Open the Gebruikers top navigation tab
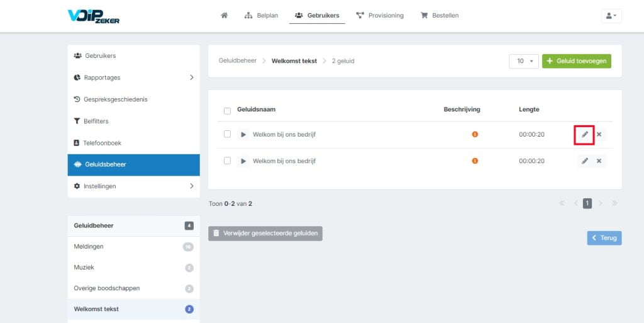The height and width of the screenshot is (323, 644). point(317,16)
